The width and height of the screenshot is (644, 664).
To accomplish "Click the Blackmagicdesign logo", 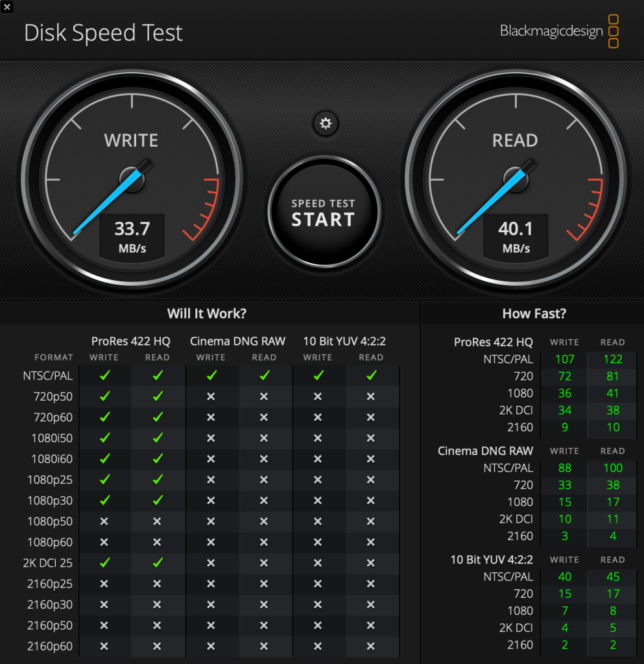I will [x=559, y=31].
